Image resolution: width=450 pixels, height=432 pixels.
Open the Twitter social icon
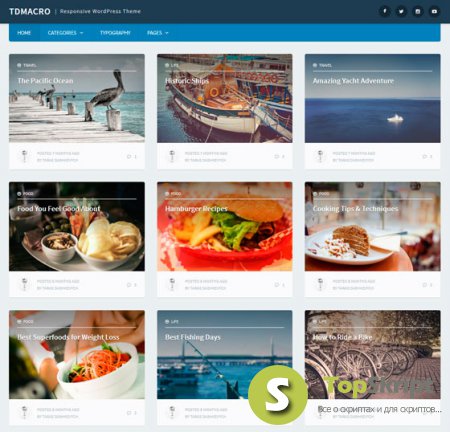(401, 11)
